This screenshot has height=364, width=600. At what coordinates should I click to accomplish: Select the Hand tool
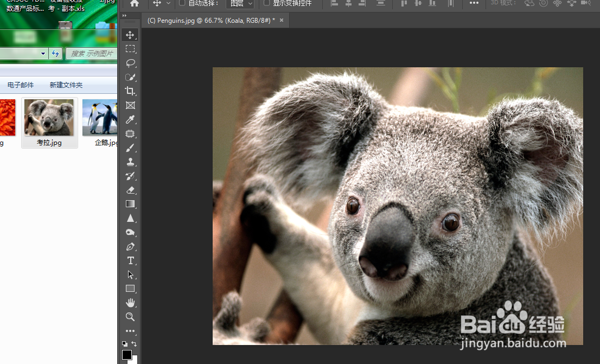coord(130,303)
